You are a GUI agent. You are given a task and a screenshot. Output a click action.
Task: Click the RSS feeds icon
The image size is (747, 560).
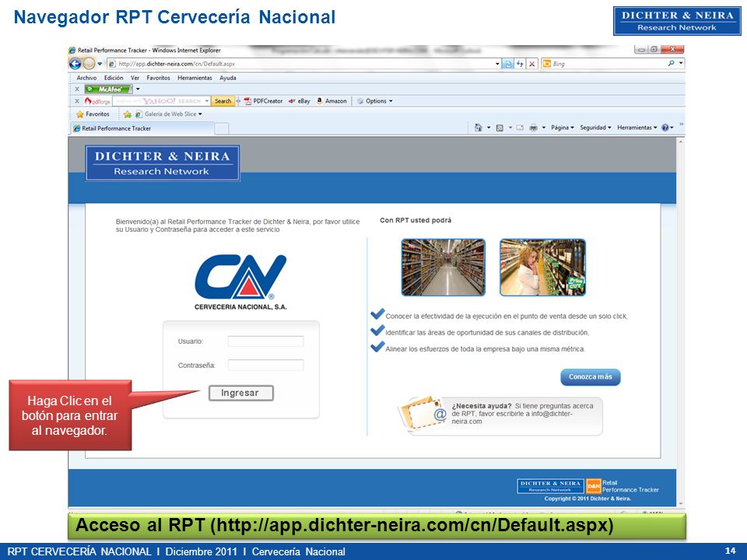pos(500,128)
